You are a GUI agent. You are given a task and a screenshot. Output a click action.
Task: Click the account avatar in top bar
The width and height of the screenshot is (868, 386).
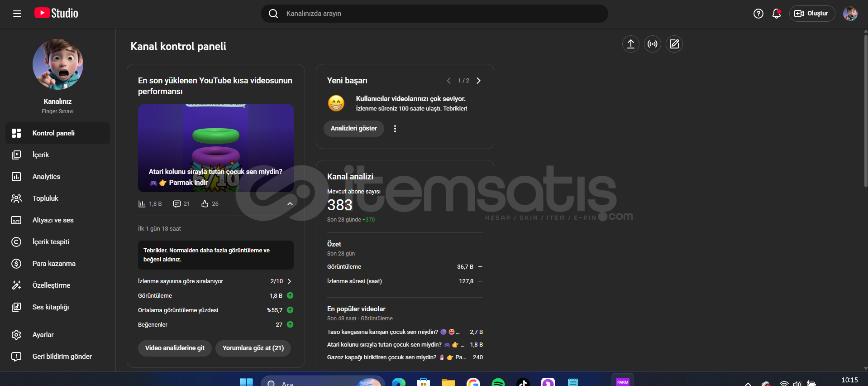pos(850,14)
